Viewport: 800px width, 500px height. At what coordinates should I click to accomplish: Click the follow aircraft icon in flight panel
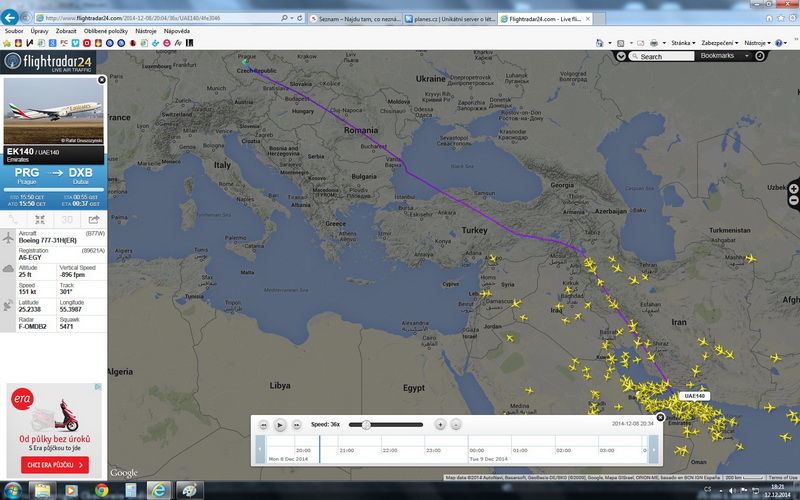40,219
